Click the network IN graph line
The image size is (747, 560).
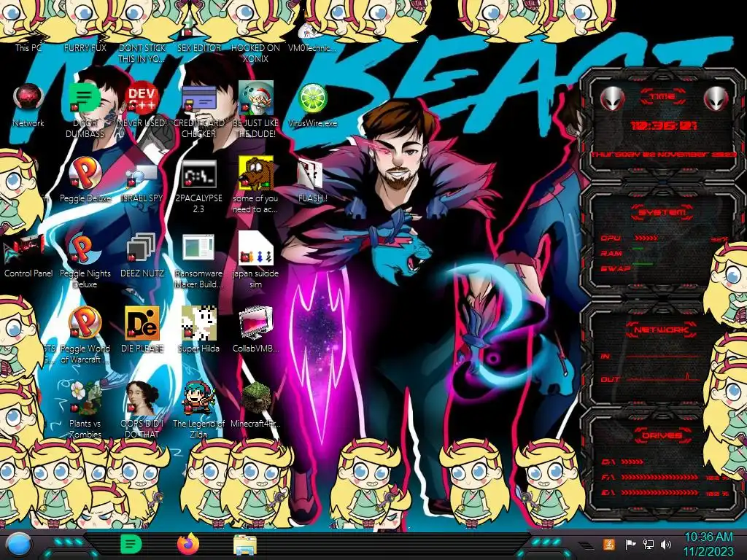pos(664,356)
